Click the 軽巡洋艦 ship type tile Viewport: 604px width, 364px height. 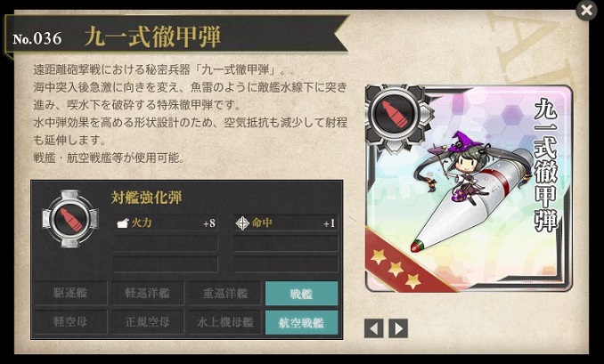[148, 293]
